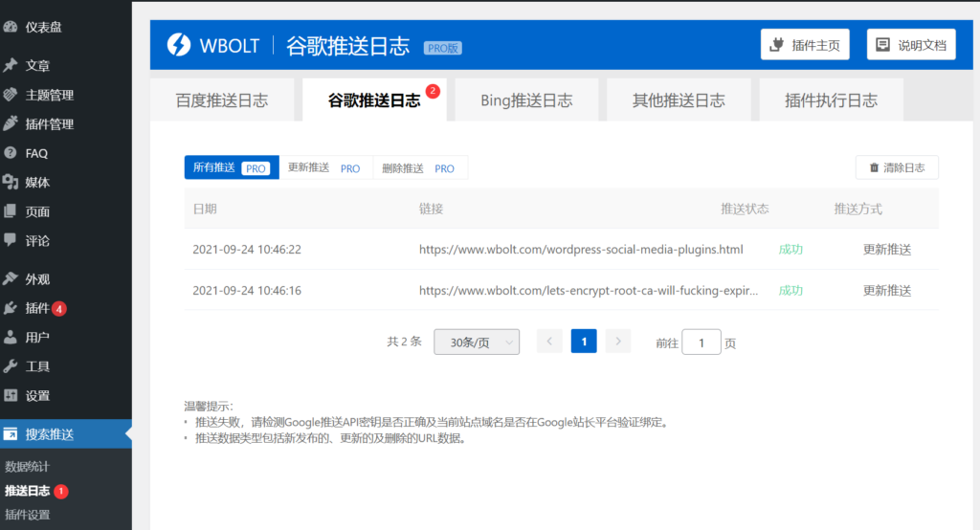Image resolution: width=980 pixels, height=530 pixels.
Task: Open 媒体 via its media icon
Action: [11, 182]
